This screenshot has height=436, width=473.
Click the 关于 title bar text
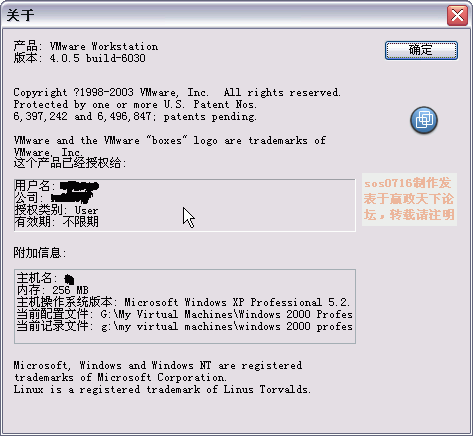click(20, 15)
